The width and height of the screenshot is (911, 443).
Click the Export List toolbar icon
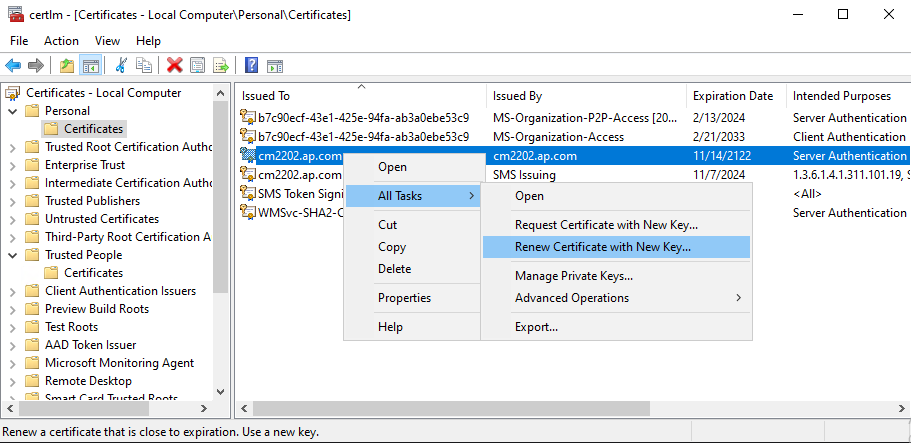click(x=221, y=65)
